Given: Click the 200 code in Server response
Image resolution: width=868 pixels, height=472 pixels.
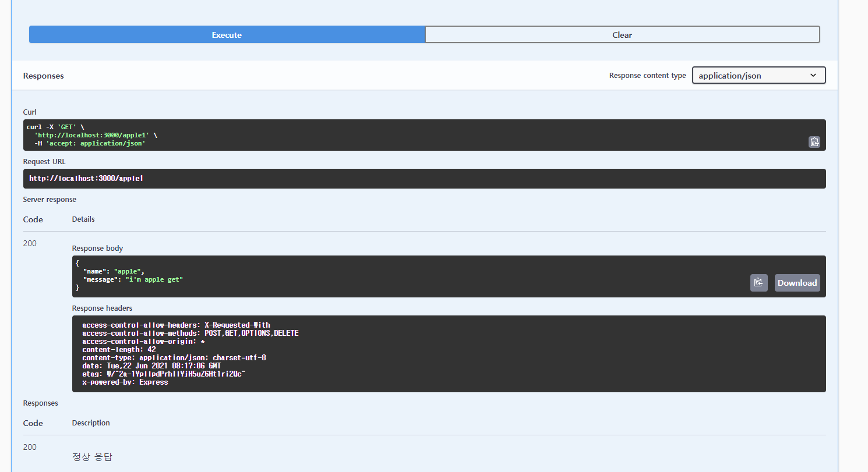Looking at the screenshot, I should click(x=30, y=243).
